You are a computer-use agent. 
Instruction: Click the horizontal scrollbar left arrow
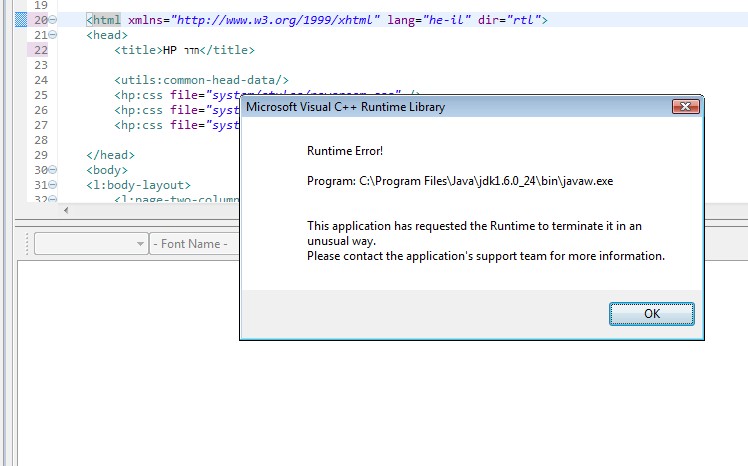click(x=66, y=210)
